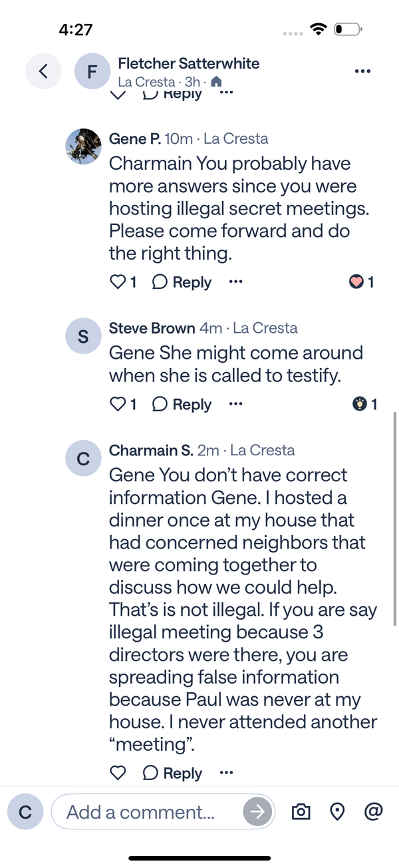Screen dimensions: 399x868
Task: Open more options on Charmain S.'s comment
Action: 226,772
